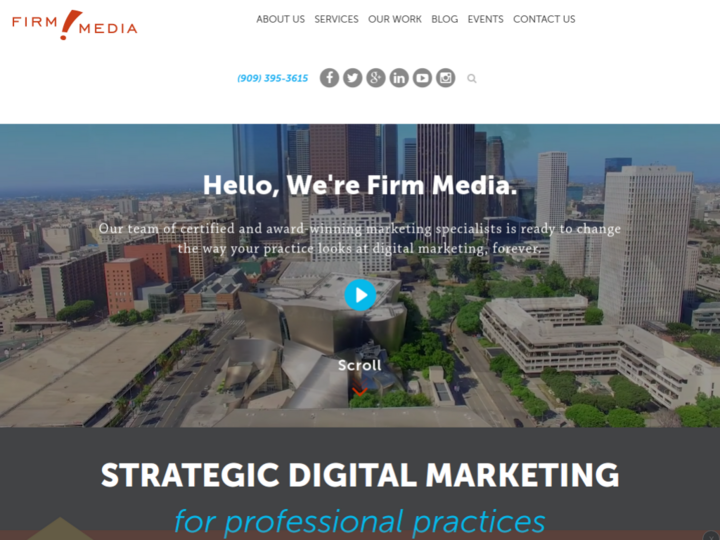This screenshot has height=540, width=720.
Task: Go to the Our Work page
Action: (395, 19)
